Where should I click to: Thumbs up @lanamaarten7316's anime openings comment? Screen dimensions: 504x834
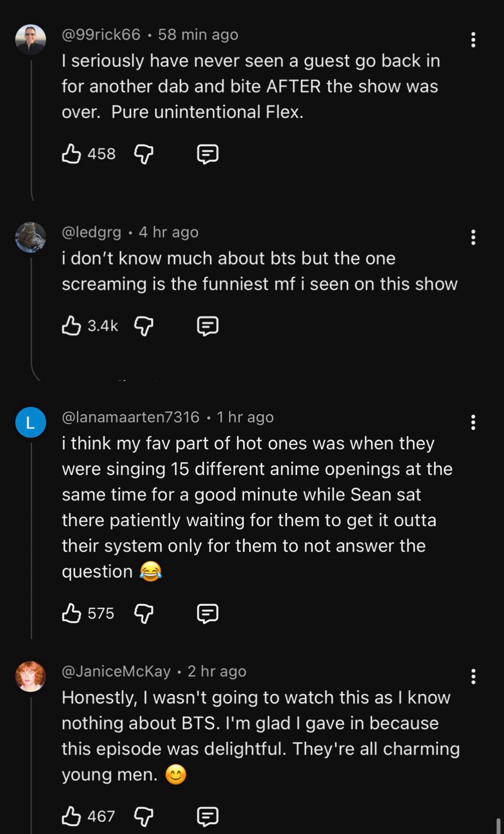(71, 613)
